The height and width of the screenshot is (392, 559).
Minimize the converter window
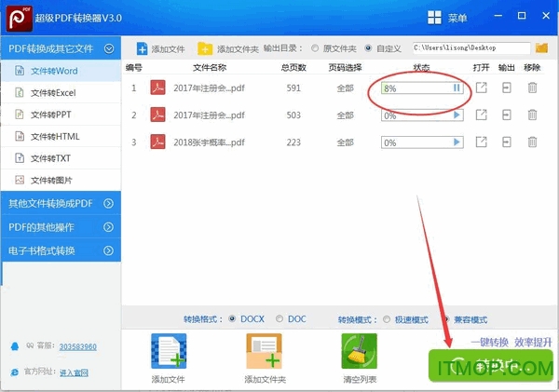click(498, 16)
